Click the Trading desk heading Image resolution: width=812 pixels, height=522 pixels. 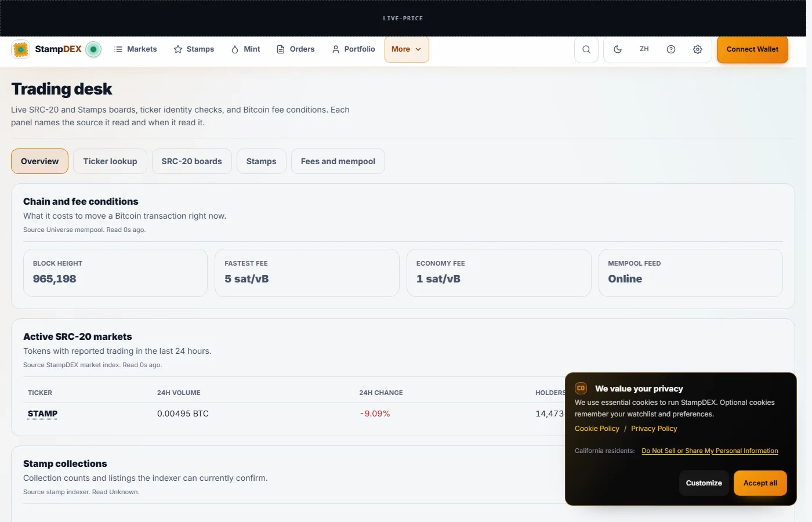pyautogui.click(x=61, y=89)
